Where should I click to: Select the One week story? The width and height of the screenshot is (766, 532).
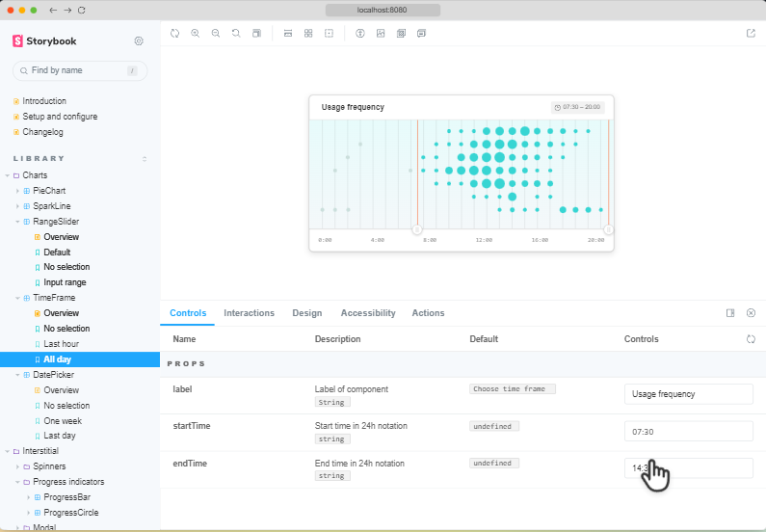click(x=63, y=421)
